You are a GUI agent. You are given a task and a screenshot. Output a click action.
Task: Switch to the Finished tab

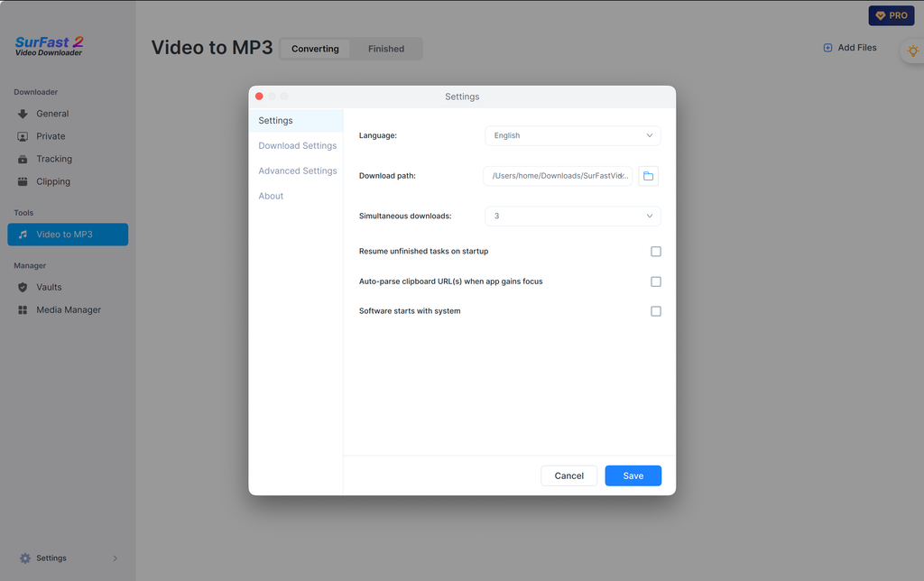click(x=386, y=49)
